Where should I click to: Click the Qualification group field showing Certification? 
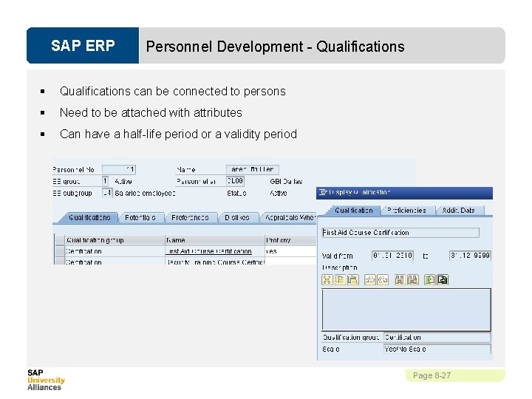coord(437,337)
